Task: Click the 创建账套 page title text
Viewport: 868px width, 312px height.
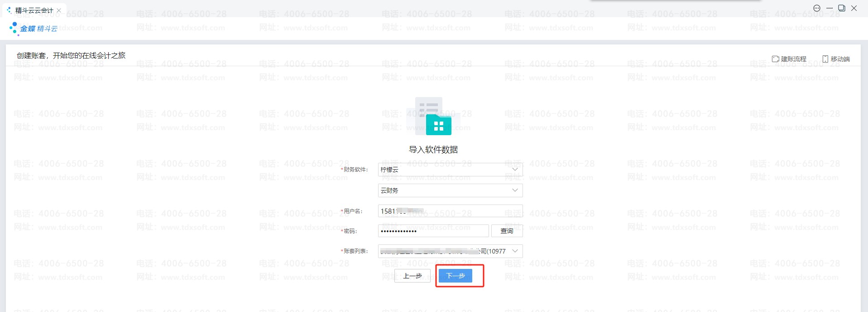Action: [71, 55]
